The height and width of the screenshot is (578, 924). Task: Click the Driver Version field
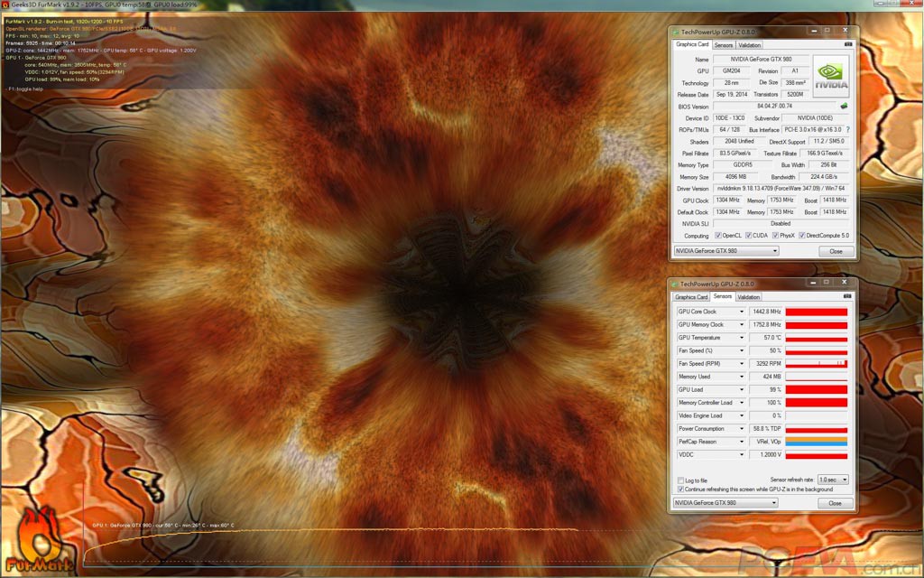[781, 188]
